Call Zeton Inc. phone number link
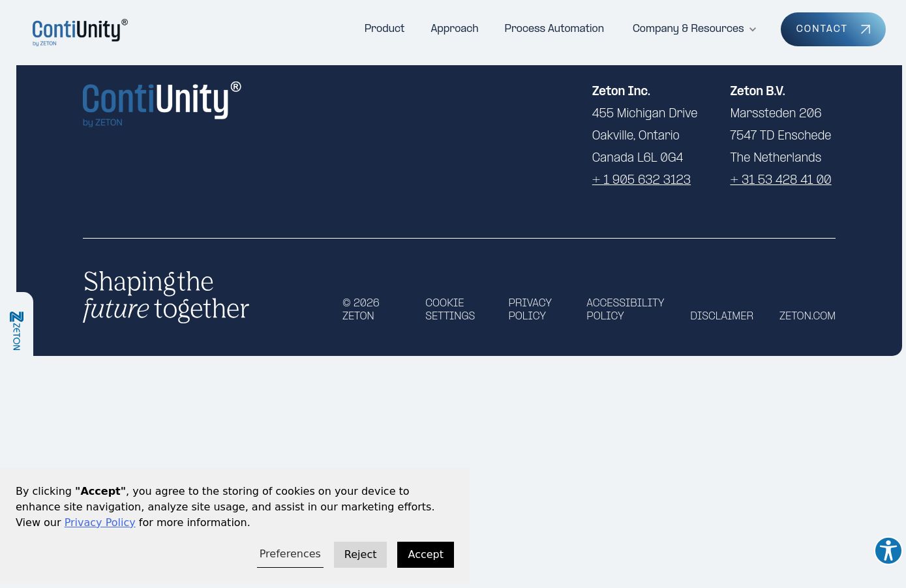This screenshot has height=588, width=906. [641, 180]
